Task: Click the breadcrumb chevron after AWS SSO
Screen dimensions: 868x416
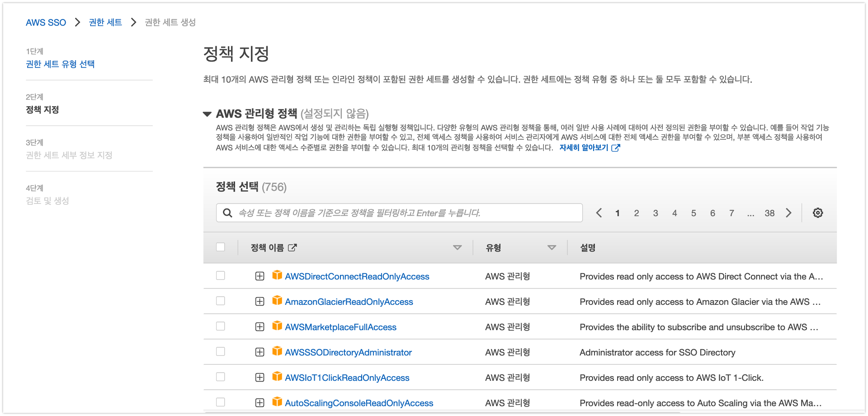Action: click(x=77, y=22)
